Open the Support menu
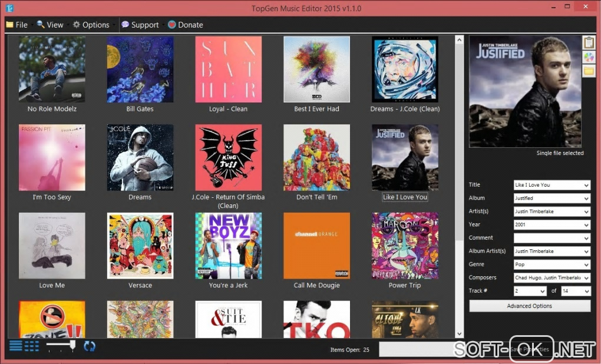This screenshot has width=601, height=364. coord(140,25)
